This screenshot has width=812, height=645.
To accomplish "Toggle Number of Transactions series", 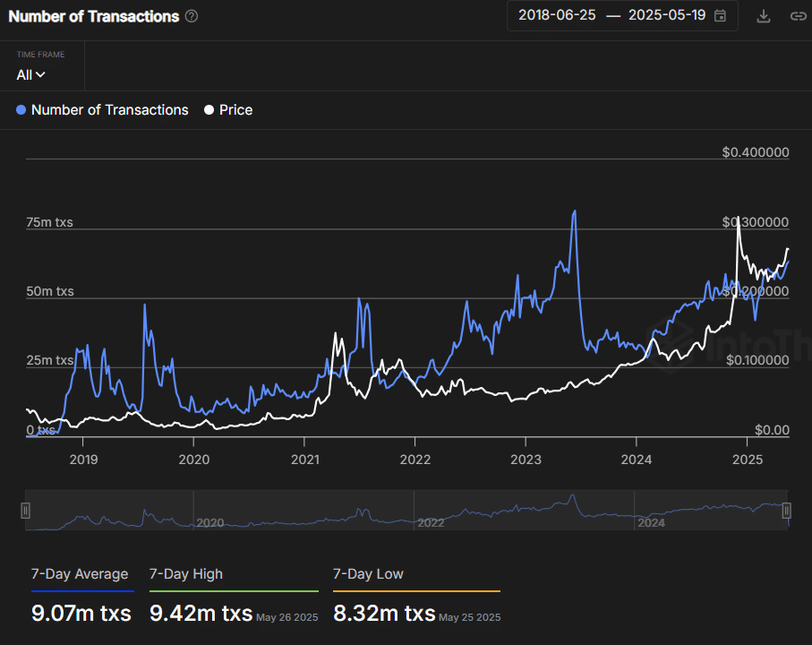I will click(102, 110).
